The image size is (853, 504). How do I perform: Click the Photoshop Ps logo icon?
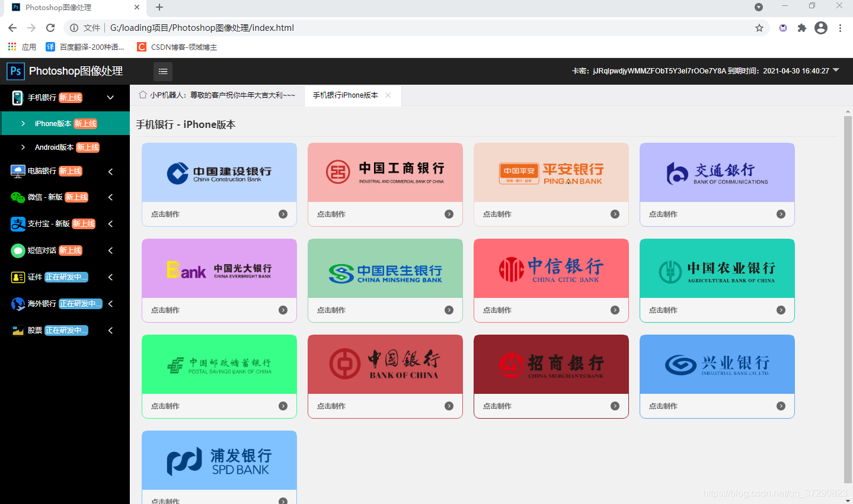[15, 71]
